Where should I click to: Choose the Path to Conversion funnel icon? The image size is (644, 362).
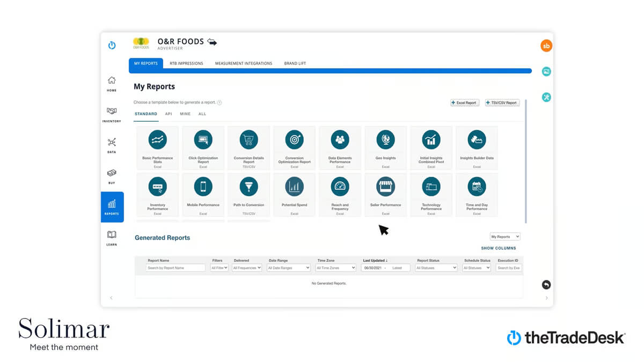pyautogui.click(x=248, y=186)
